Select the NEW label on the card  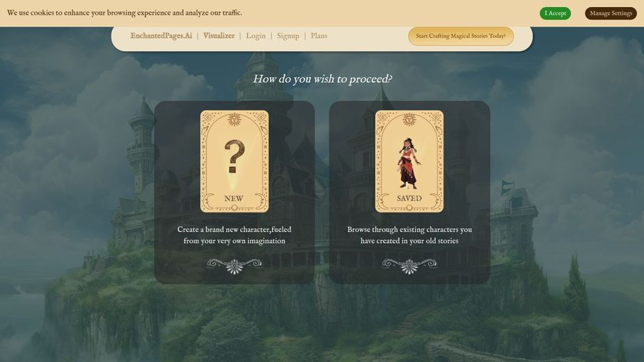234,198
